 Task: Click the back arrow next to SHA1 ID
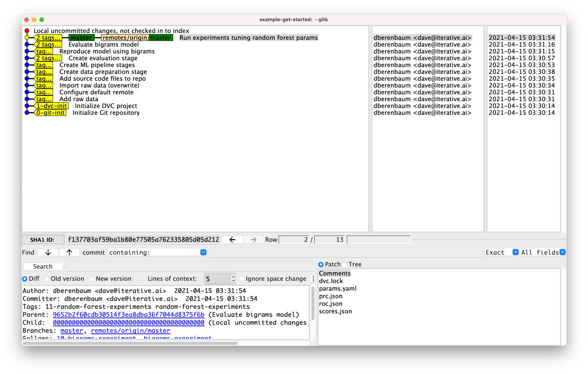[232, 239]
